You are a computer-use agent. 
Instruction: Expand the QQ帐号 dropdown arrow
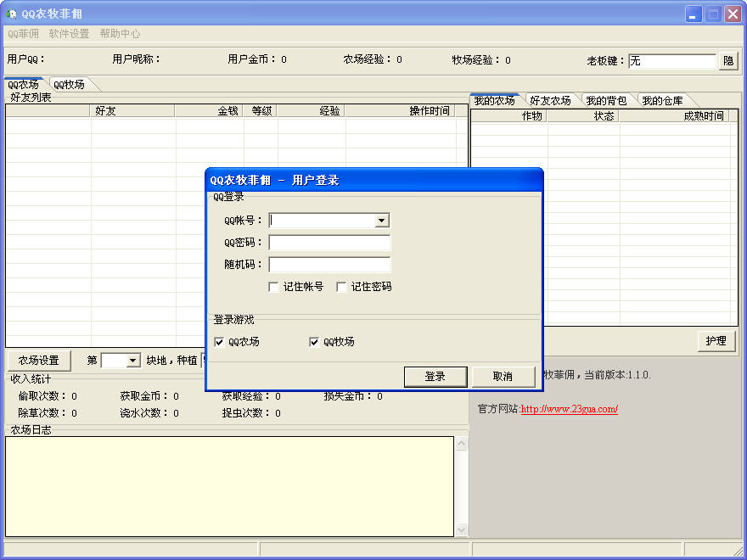(x=382, y=221)
